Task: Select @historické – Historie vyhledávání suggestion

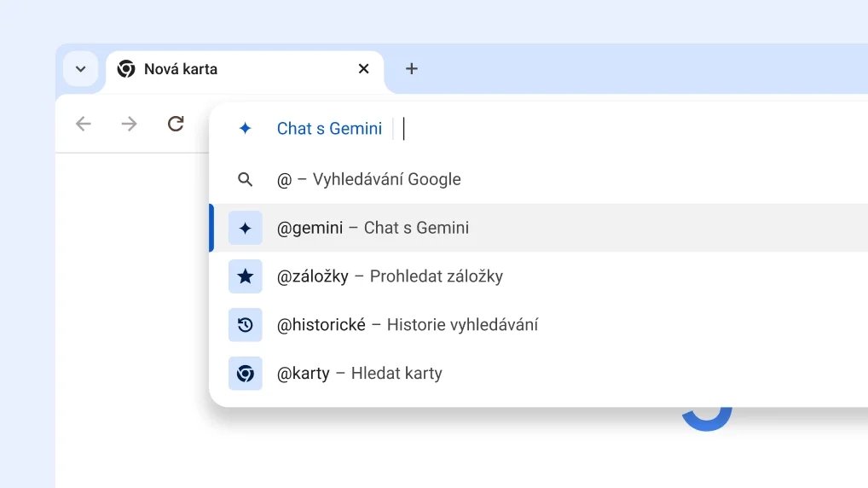Action: [x=408, y=325]
